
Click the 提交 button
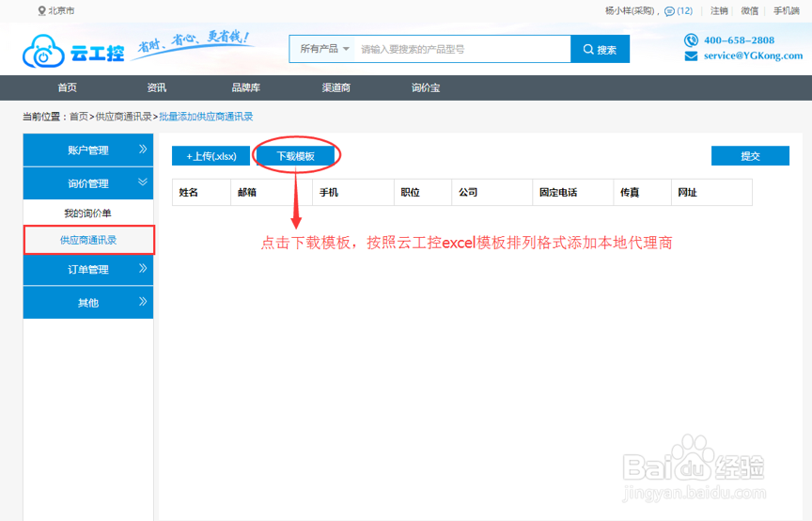(x=750, y=156)
